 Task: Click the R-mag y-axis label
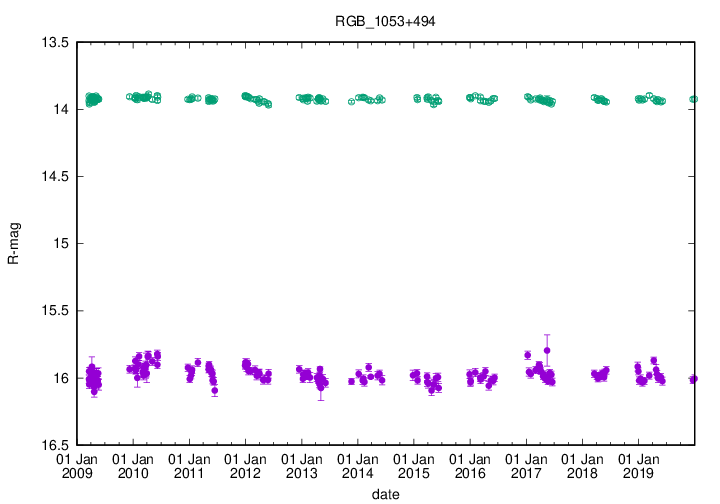(x=13, y=244)
